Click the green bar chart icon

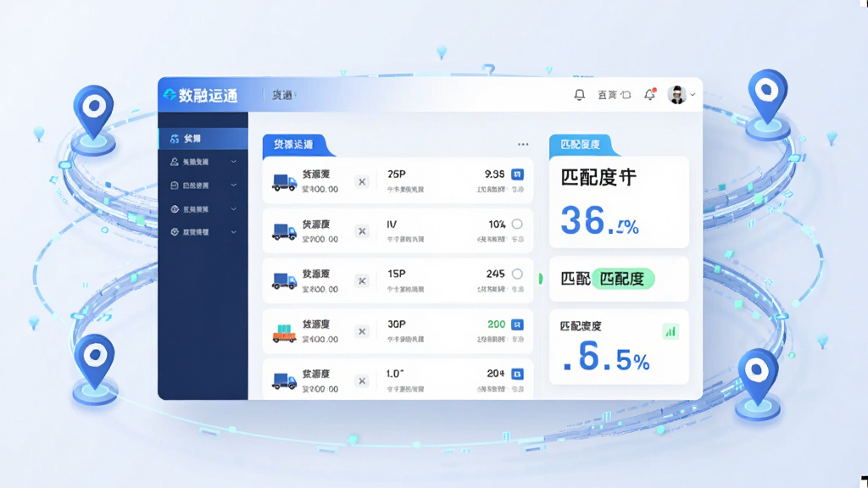click(670, 331)
